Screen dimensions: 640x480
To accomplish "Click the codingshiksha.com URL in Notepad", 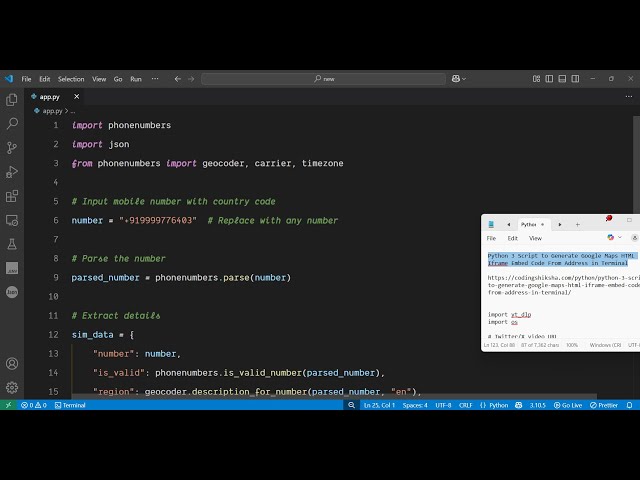I will [x=564, y=285].
